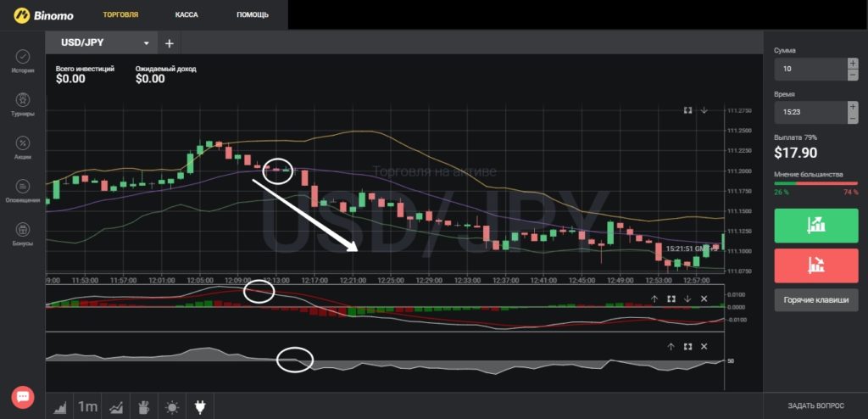The image size is (868, 419).
Task: Click the Время field showing 15:23
Action: pos(810,112)
